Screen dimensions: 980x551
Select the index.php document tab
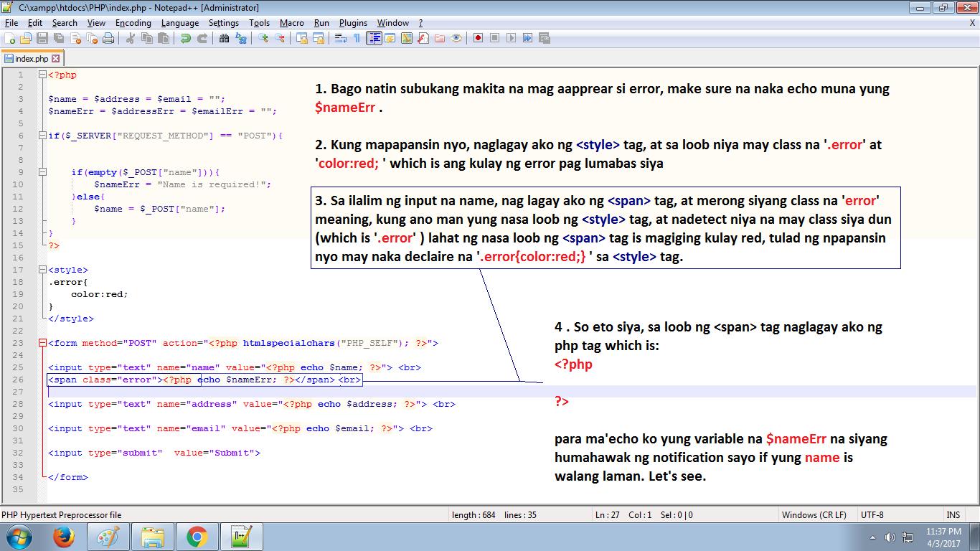coord(32,58)
